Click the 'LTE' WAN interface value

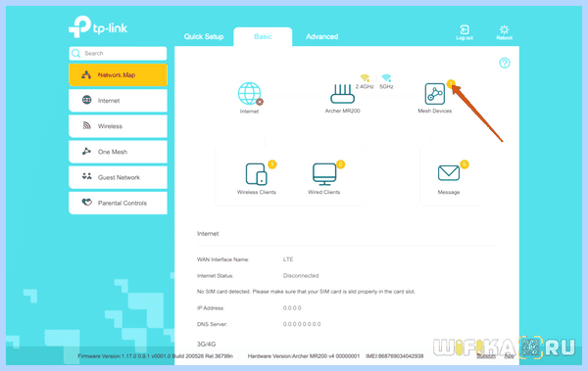click(288, 259)
